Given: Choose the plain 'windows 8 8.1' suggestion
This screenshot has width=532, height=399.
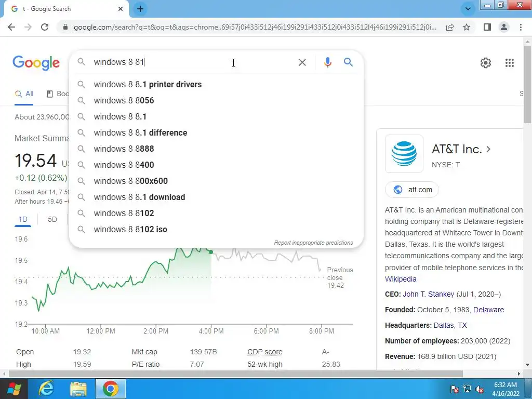Looking at the screenshot, I should click(x=216, y=117).
